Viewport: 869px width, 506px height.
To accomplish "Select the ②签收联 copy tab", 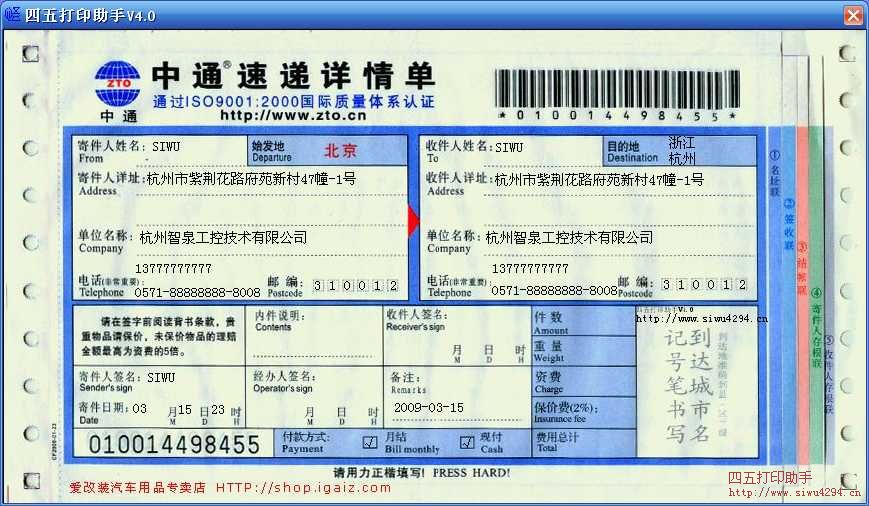I will click(x=789, y=224).
